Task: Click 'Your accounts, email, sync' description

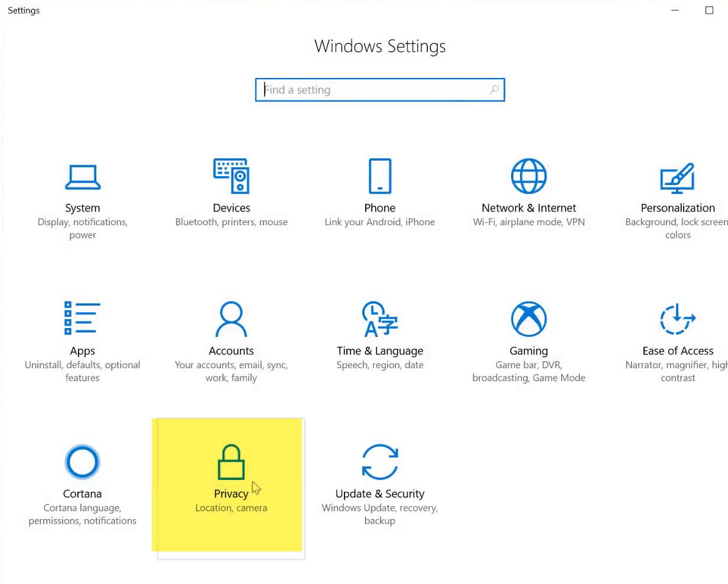Action: 231,372
